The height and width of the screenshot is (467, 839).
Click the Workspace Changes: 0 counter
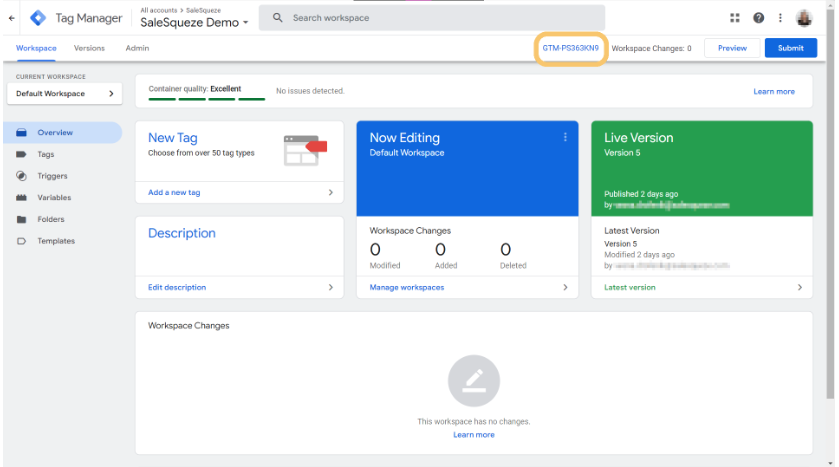click(651, 48)
